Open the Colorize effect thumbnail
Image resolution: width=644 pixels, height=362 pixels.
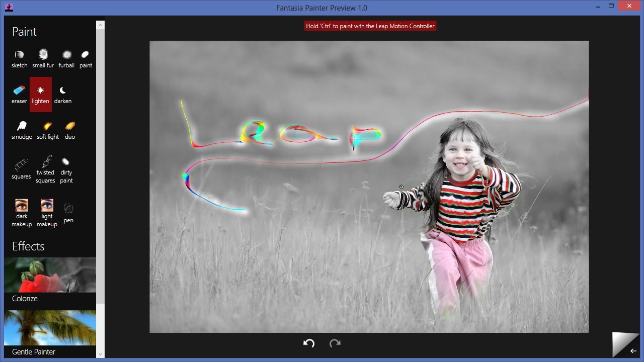click(x=50, y=281)
